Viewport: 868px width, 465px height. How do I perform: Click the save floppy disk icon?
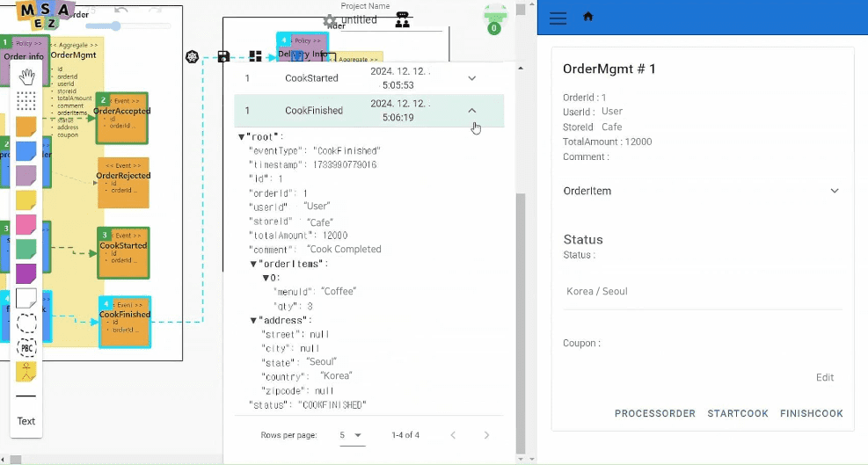point(223,57)
